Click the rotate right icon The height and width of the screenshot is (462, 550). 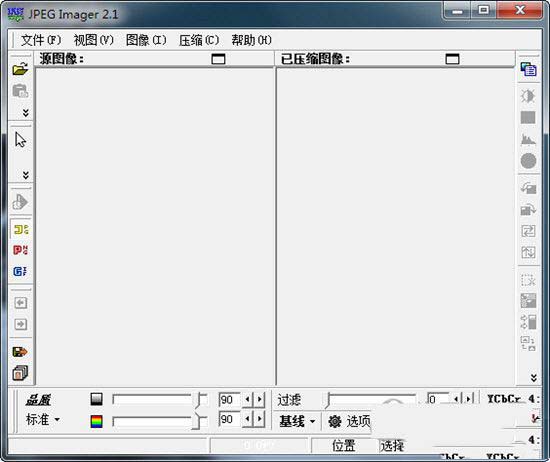point(528,210)
